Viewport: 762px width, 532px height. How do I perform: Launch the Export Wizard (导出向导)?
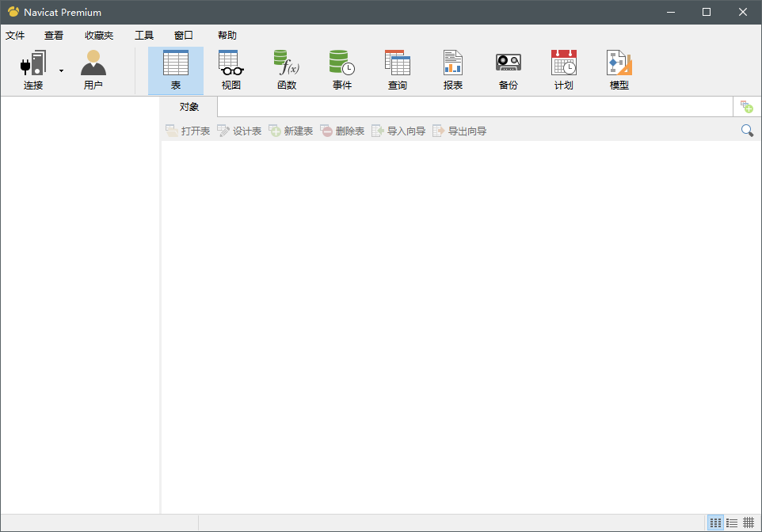point(459,131)
